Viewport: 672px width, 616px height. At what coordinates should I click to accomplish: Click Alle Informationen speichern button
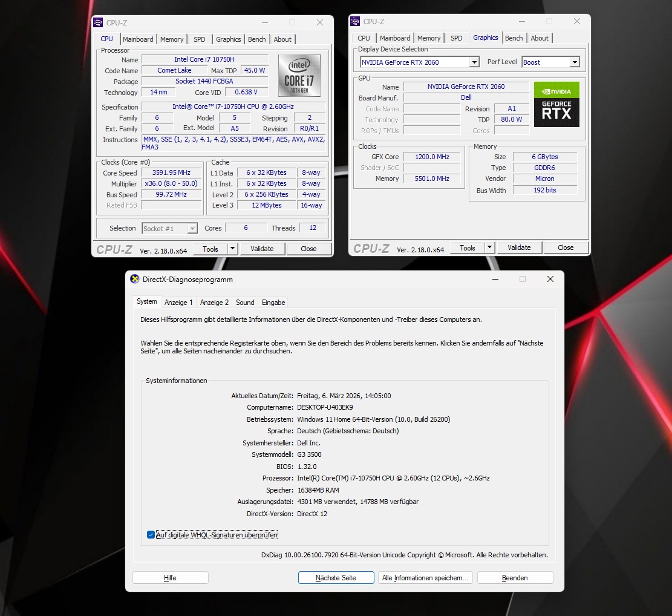(425, 577)
